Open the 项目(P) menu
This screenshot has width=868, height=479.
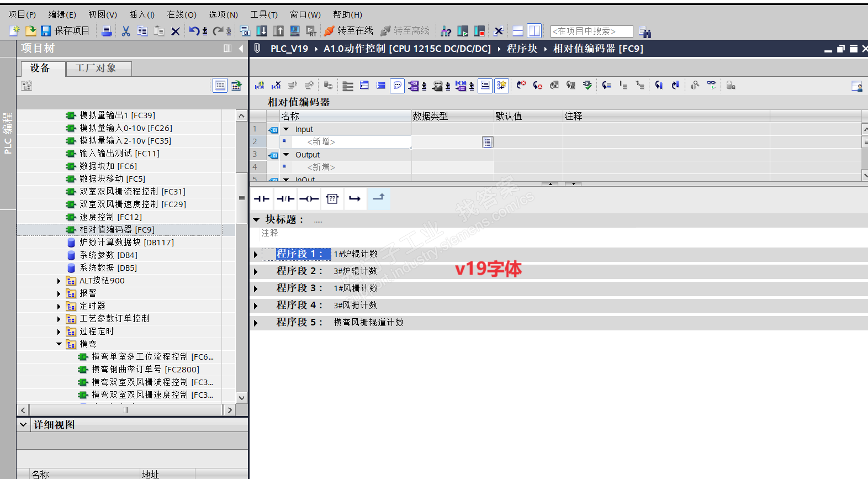pyautogui.click(x=22, y=15)
